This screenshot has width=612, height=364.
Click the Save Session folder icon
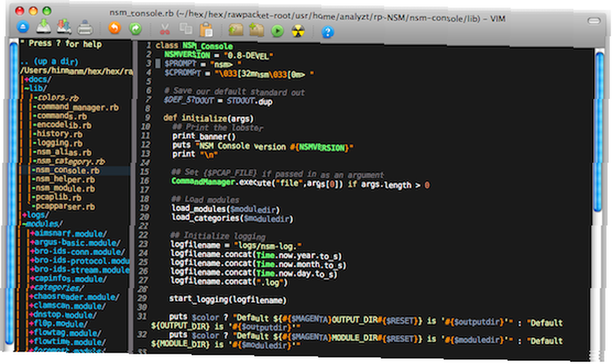(256, 30)
